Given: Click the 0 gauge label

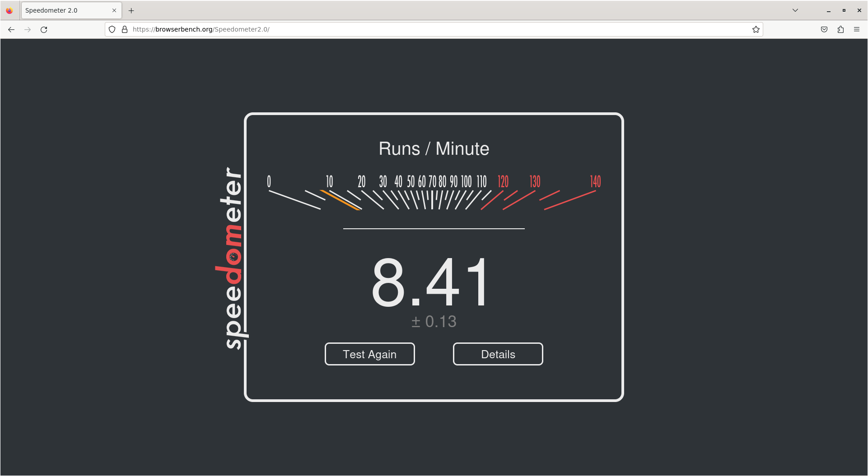Looking at the screenshot, I should [x=269, y=181].
